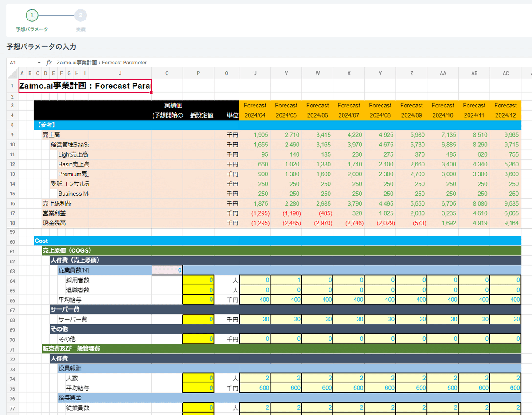
Task: Select column U header
Action: tap(255, 73)
